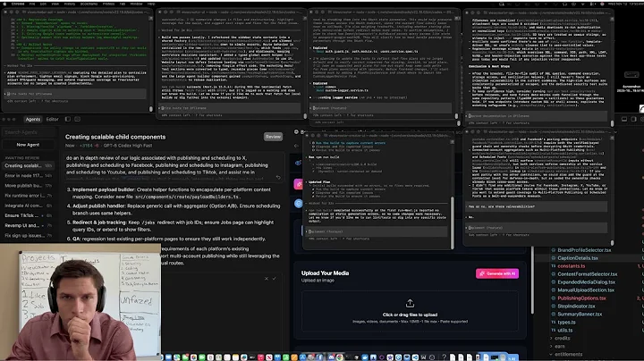Click the question mark icon in the Dock
Image resolution: width=644 pixels, height=361 pixels.
(x=444, y=357)
